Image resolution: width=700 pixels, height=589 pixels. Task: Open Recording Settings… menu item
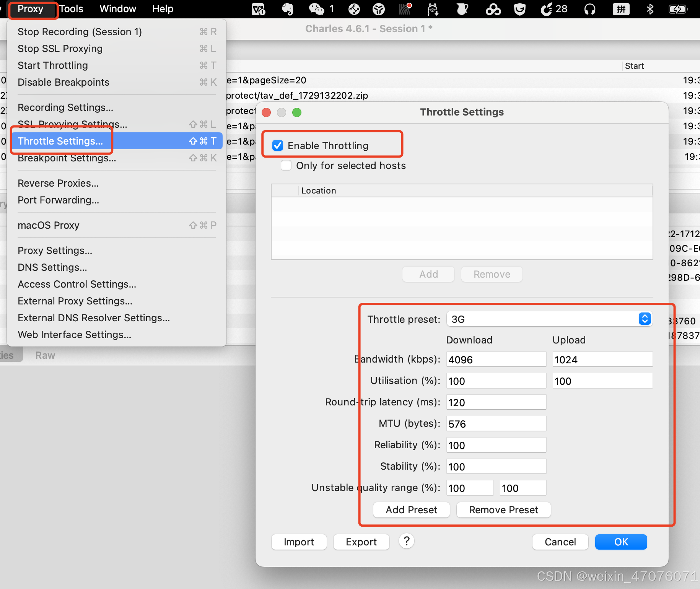pos(117,107)
